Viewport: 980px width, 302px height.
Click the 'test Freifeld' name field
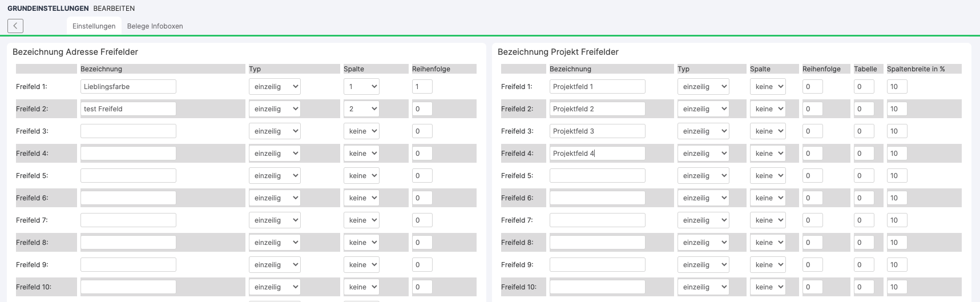click(128, 109)
